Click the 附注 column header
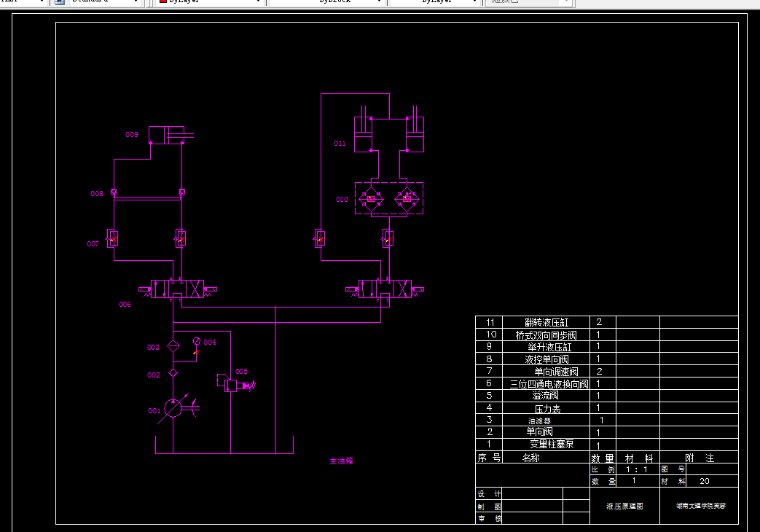The height and width of the screenshot is (532, 760). pos(700,458)
